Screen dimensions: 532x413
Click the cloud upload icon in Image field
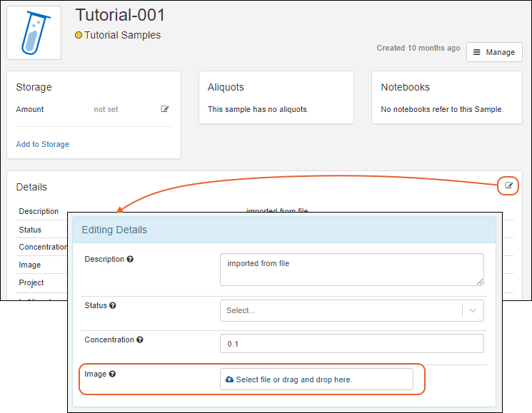pos(229,379)
